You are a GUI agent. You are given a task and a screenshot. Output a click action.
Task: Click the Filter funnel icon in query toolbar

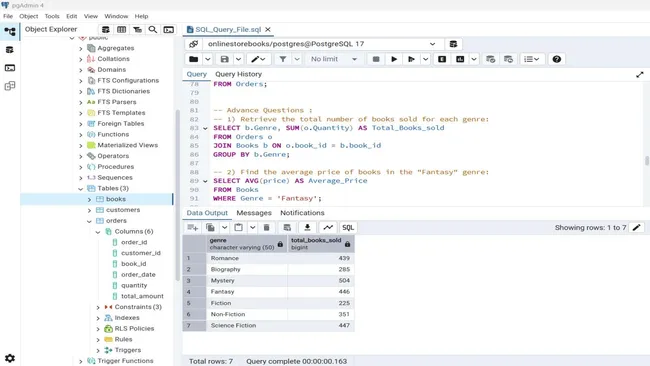pos(283,59)
